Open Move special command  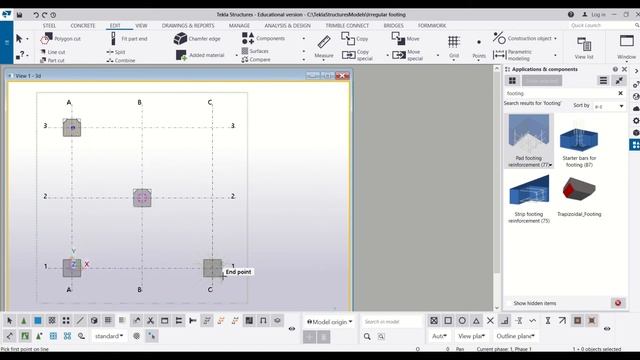(408, 55)
